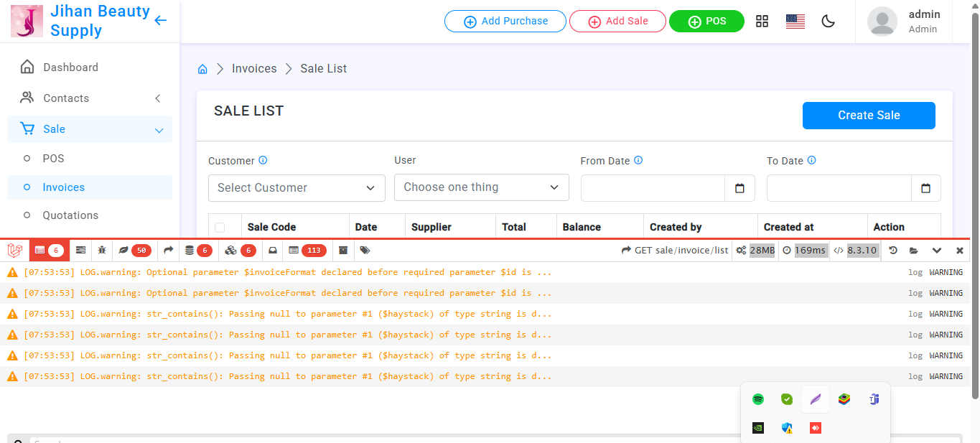Image resolution: width=980 pixels, height=443 pixels.
Task: Click the Microsoft Teams tray icon
Action: point(873,399)
